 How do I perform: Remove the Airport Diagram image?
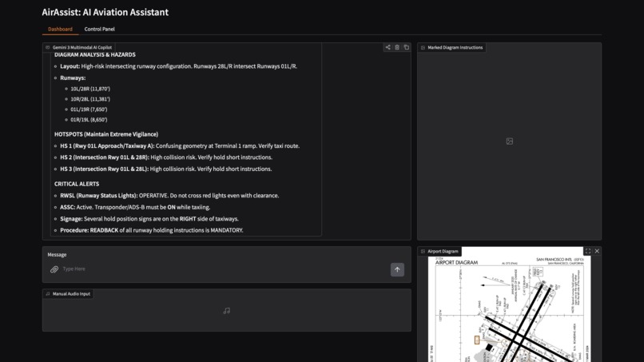597,251
